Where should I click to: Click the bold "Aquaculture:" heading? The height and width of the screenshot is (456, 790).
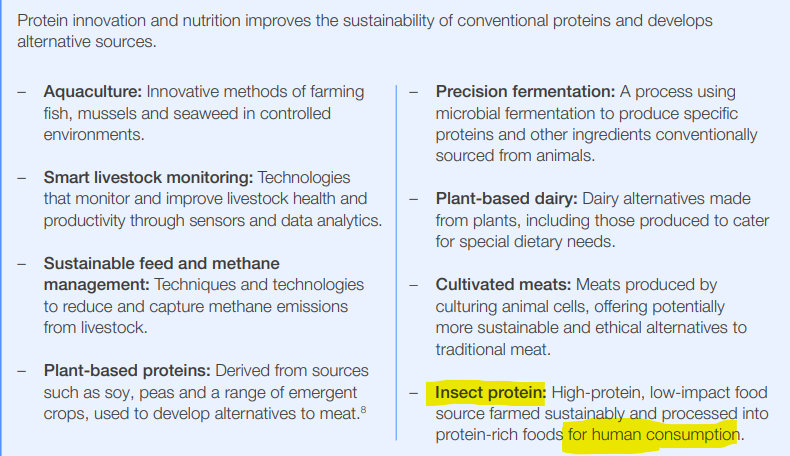click(91, 92)
